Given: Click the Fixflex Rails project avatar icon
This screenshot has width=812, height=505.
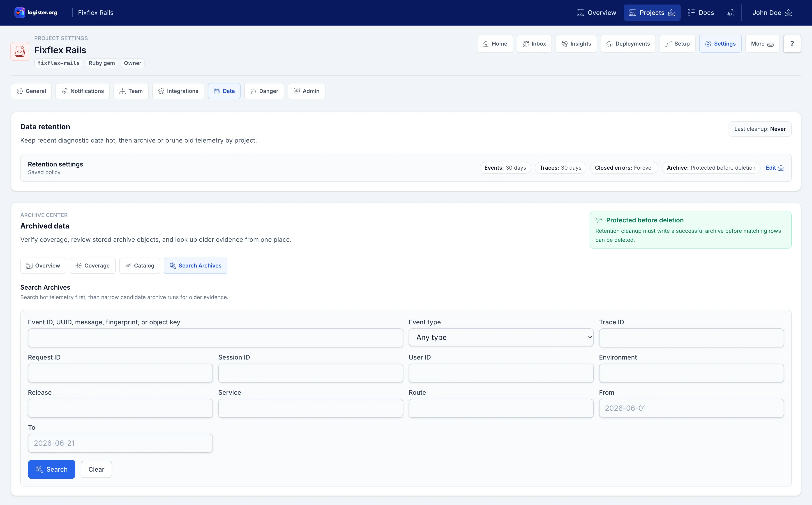Looking at the screenshot, I should pos(20,51).
